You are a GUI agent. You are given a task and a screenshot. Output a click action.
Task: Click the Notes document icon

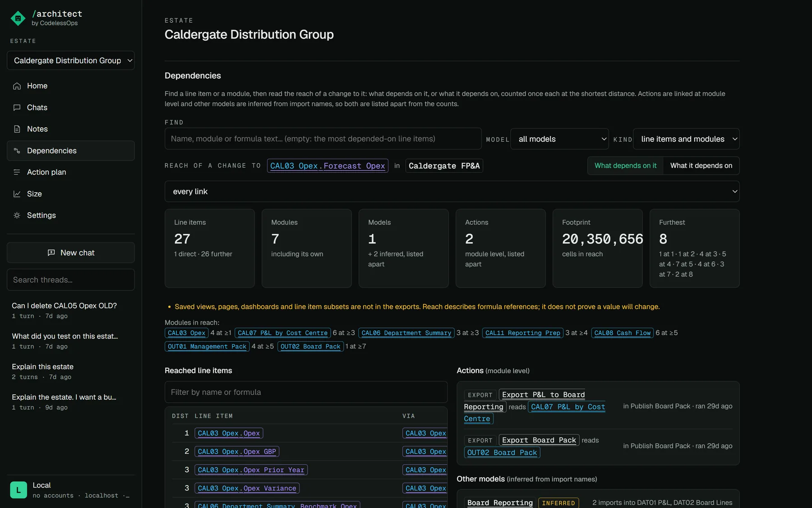17,129
